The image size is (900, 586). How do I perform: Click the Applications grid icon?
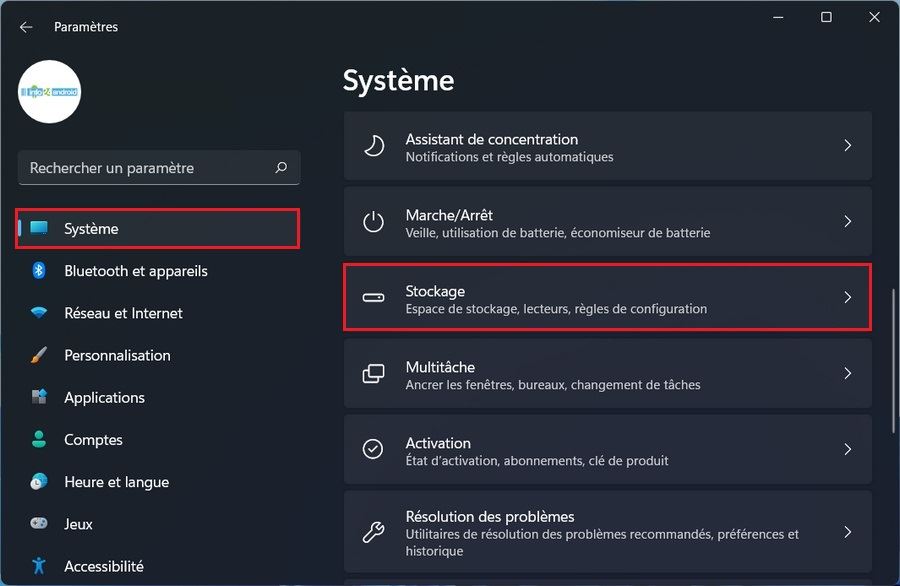coord(39,397)
